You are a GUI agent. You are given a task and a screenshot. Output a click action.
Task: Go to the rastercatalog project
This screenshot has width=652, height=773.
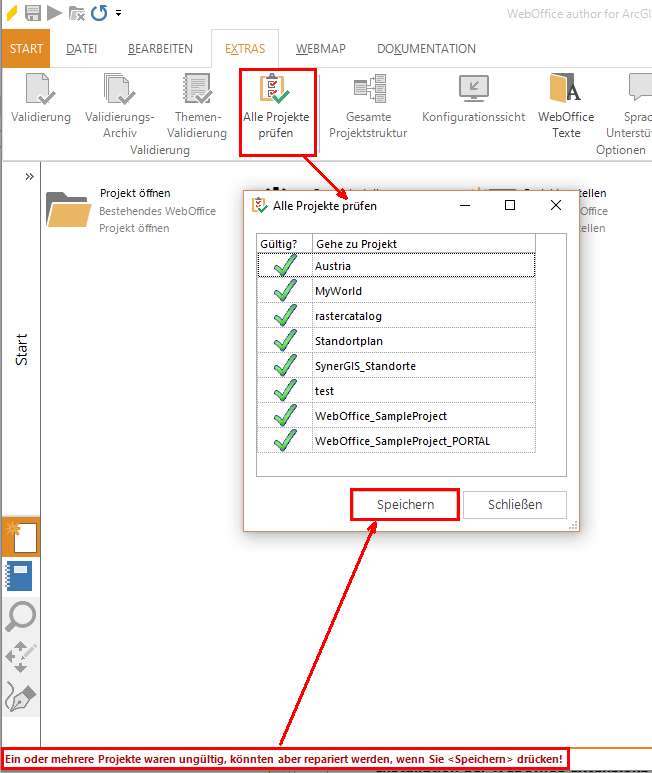pyautogui.click(x=423, y=316)
